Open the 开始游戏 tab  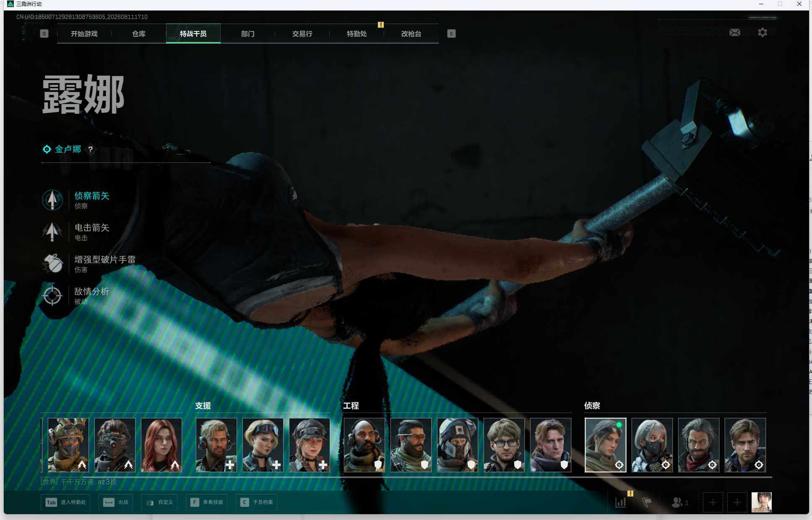point(84,34)
